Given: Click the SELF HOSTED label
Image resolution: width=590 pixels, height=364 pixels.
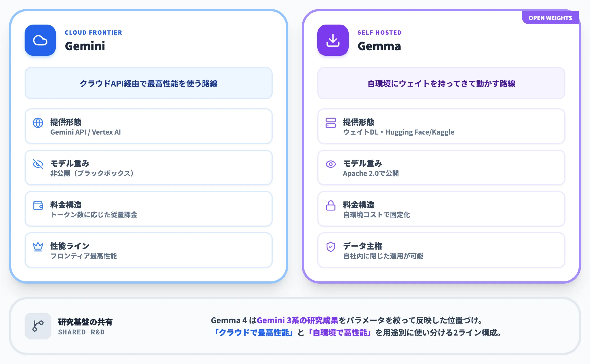Looking at the screenshot, I should (x=380, y=33).
